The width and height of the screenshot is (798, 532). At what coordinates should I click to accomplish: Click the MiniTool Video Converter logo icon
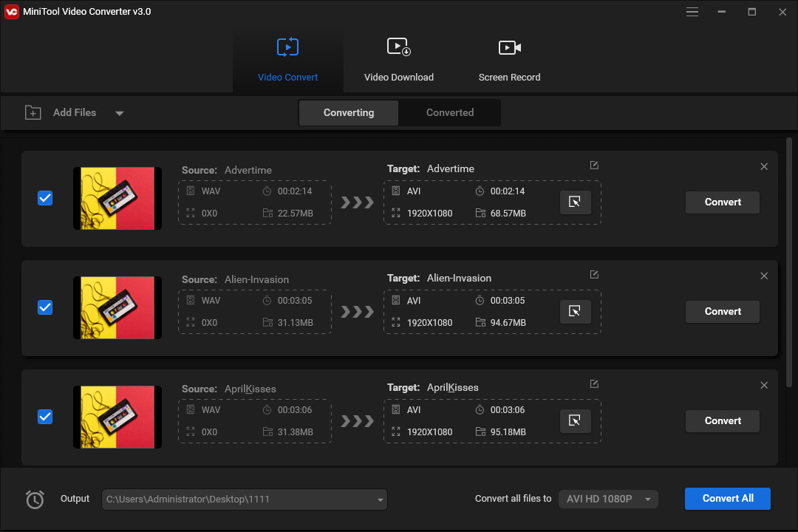point(11,11)
